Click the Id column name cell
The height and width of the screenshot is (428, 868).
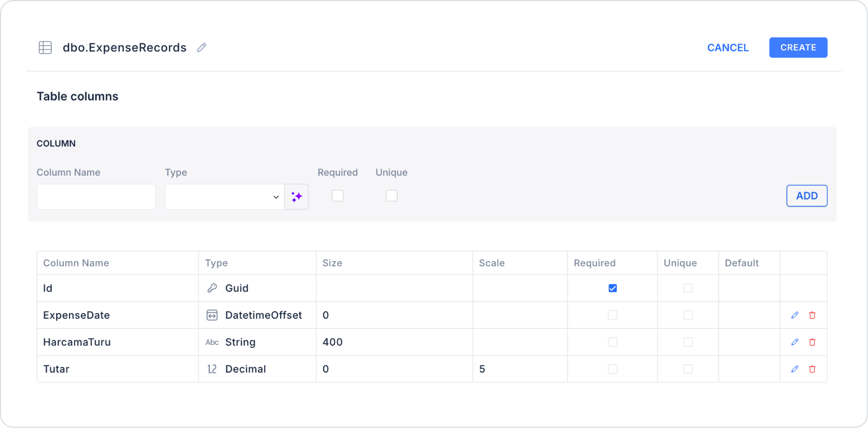point(118,288)
